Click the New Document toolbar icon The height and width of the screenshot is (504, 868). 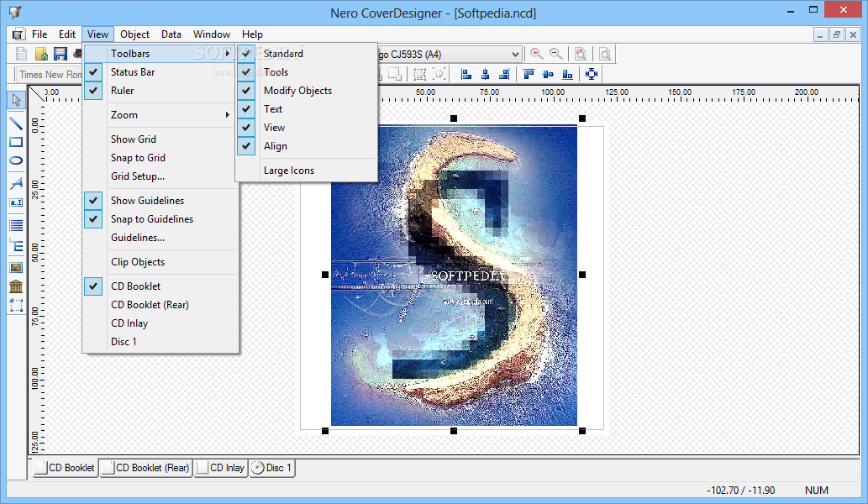(22, 54)
